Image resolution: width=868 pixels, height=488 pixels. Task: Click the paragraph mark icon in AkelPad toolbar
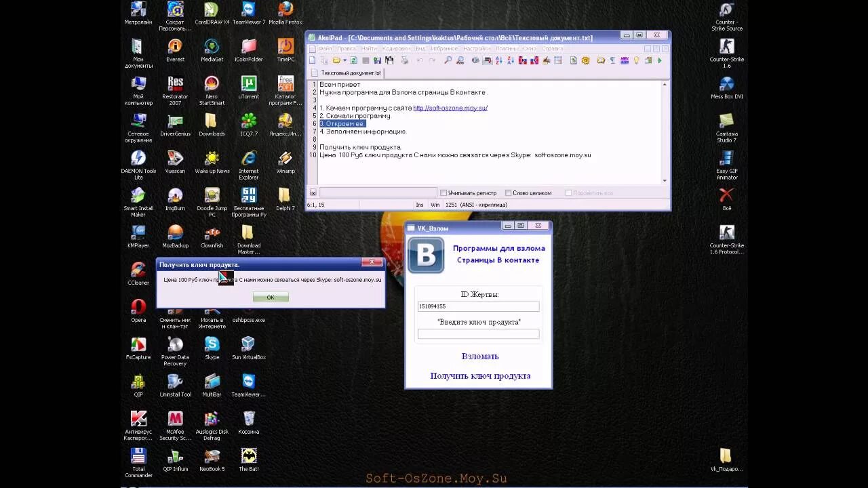[x=613, y=60]
